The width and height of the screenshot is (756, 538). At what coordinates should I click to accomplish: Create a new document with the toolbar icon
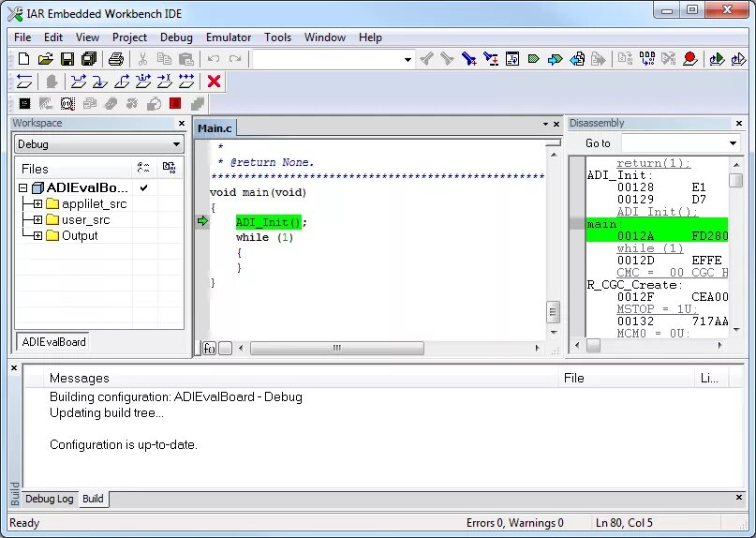(23, 59)
